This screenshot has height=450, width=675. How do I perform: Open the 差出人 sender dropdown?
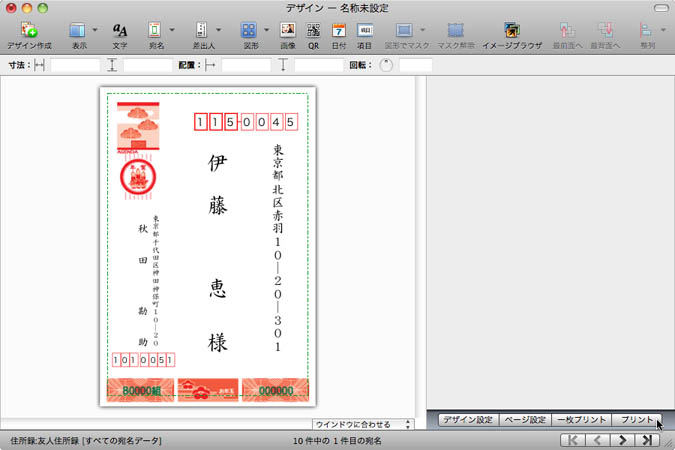pyautogui.click(x=218, y=31)
